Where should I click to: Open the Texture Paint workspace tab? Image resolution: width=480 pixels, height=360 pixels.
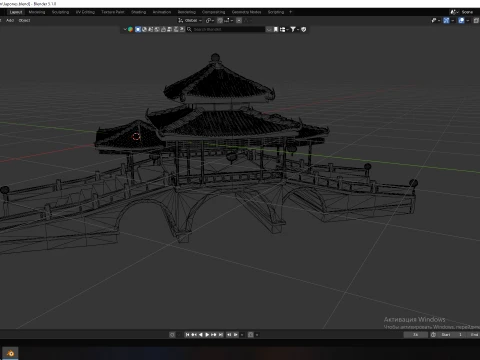[113, 12]
